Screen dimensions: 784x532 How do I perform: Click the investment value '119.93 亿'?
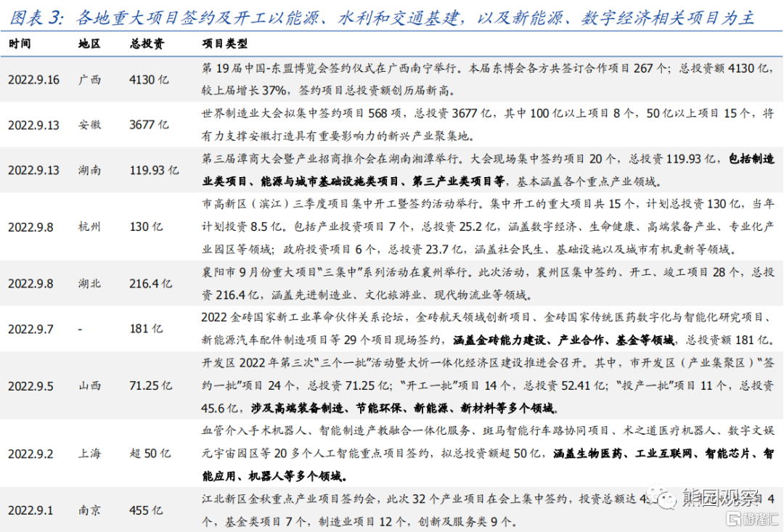tap(154, 171)
